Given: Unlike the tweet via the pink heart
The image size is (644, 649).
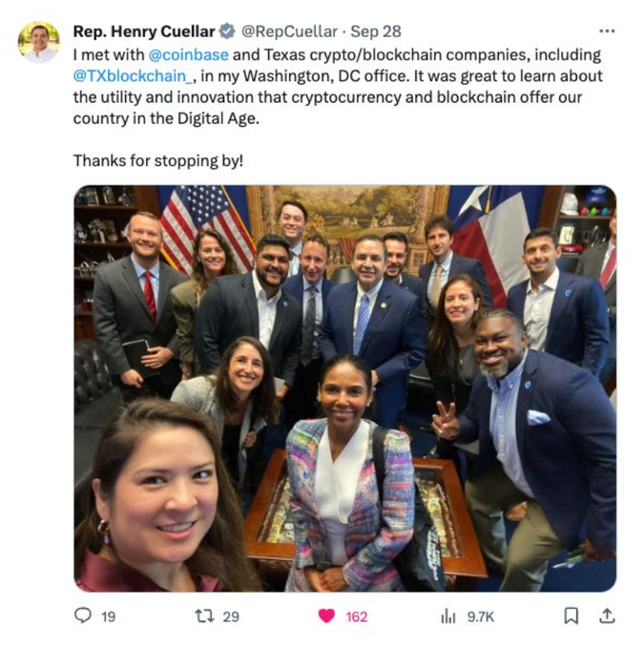Looking at the screenshot, I should coord(326,616).
